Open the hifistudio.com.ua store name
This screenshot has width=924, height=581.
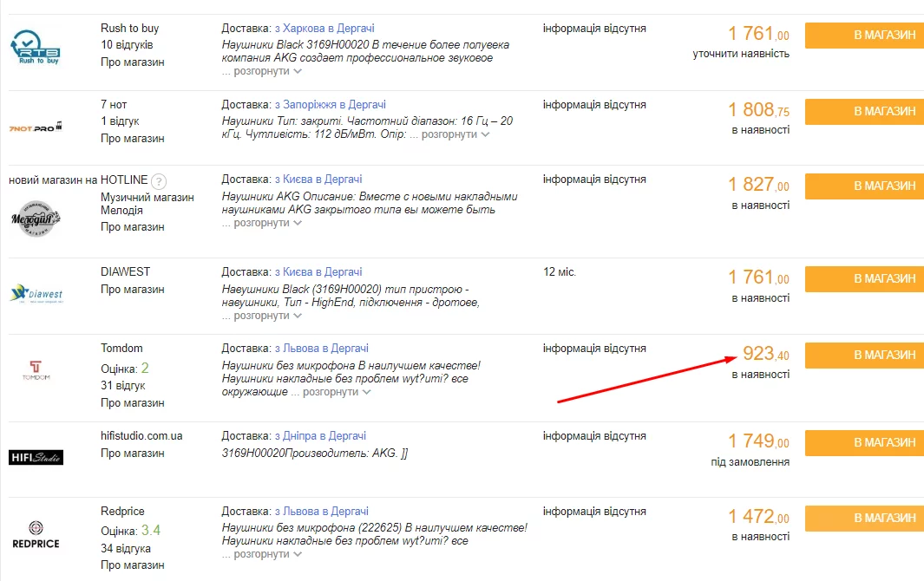141,436
